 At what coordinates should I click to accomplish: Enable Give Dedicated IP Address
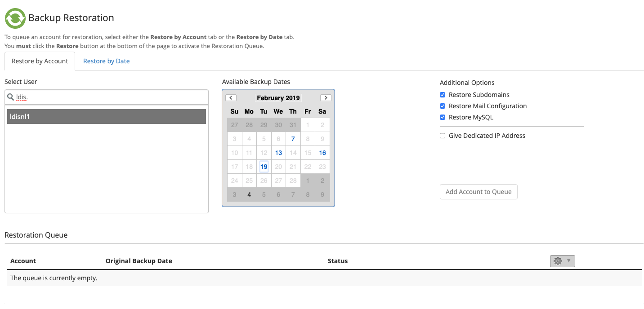point(443,136)
